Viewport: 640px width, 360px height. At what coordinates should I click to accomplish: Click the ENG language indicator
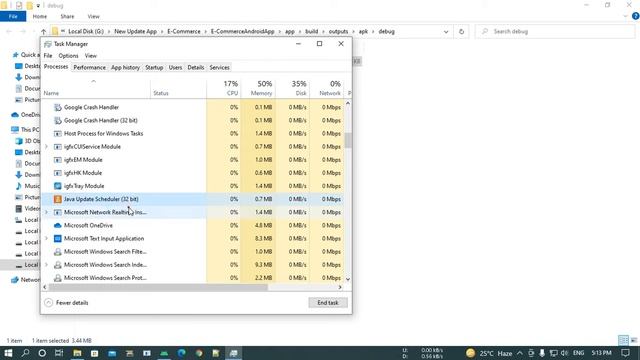click(x=578, y=353)
